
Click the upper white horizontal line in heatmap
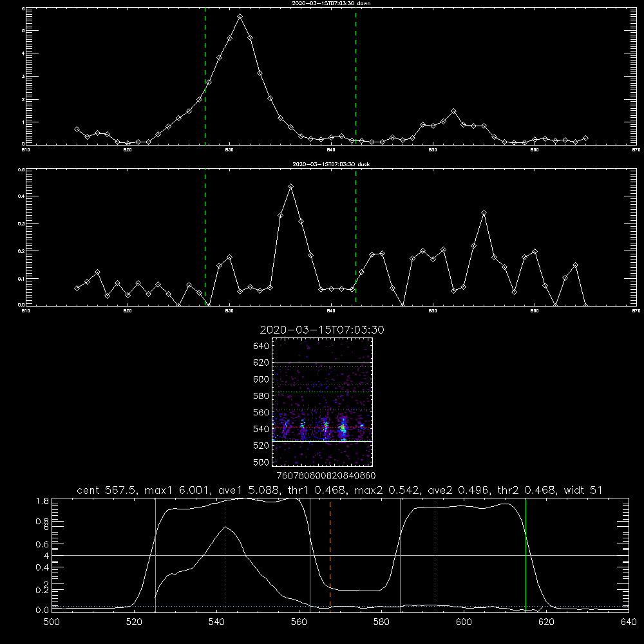coord(322,363)
